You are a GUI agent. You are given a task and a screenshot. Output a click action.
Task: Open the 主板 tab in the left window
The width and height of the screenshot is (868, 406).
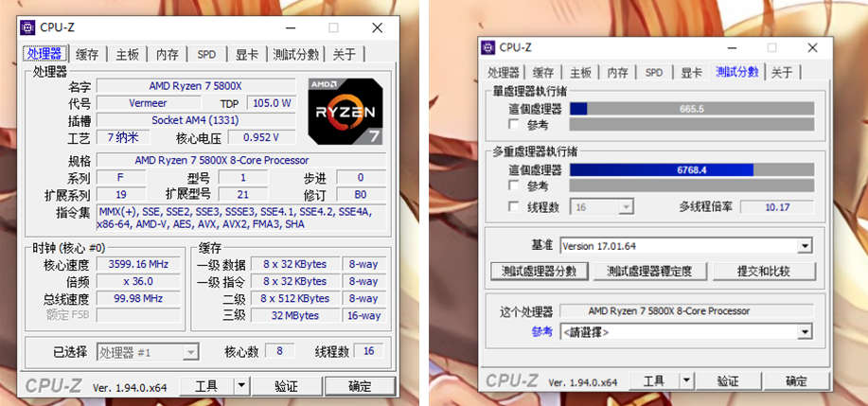(x=127, y=54)
